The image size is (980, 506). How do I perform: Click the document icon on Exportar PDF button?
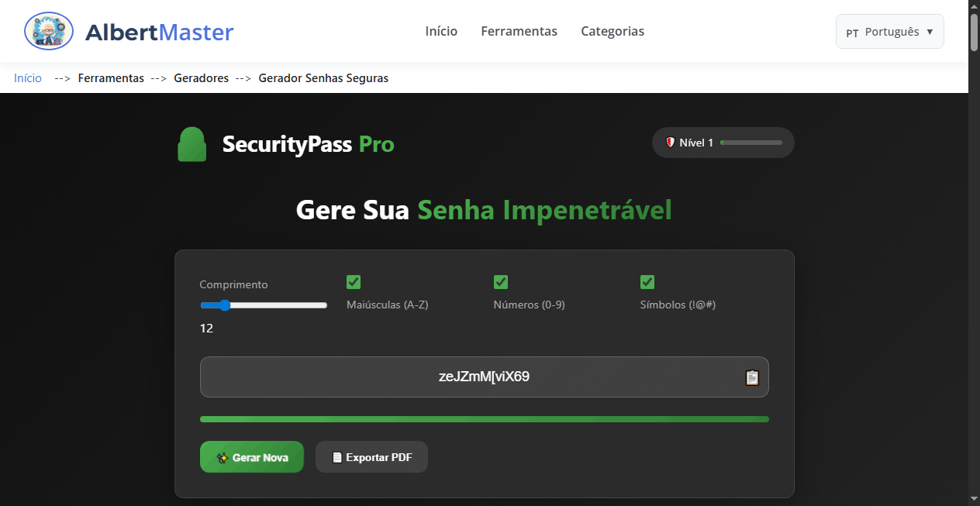(x=338, y=456)
